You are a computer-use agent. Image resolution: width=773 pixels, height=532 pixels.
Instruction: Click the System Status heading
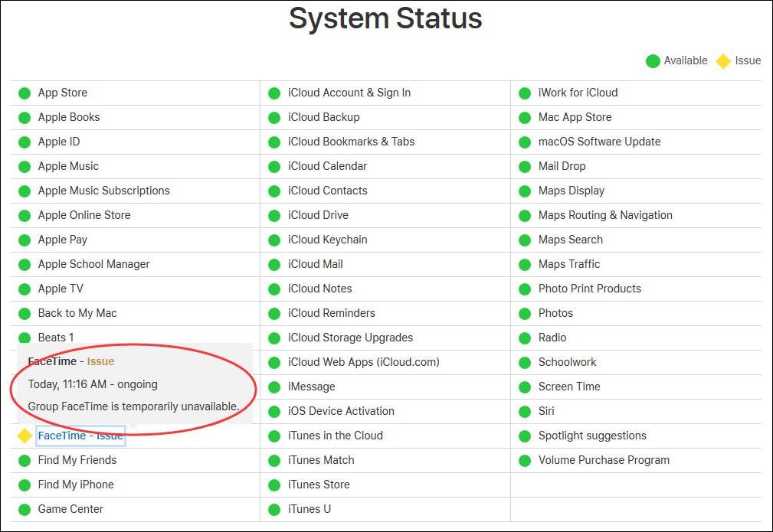[385, 18]
